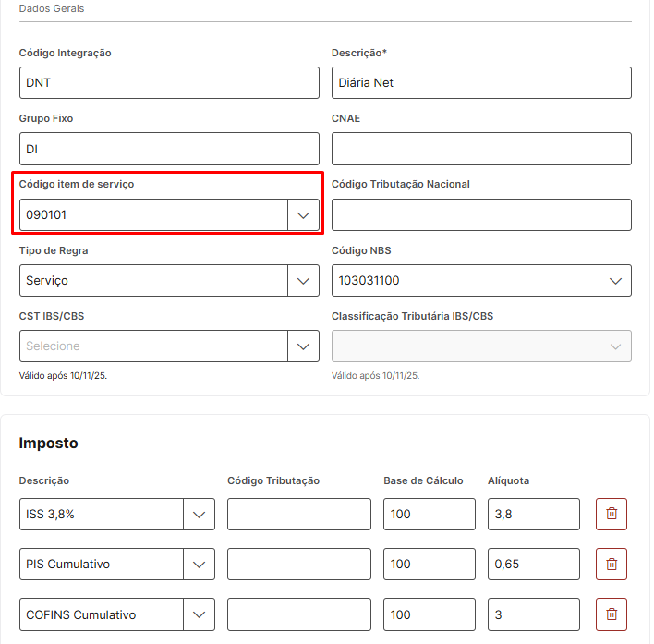Expand the CST IBS/CBS select list
Viewport: 654px width, 644px height.
(x=302, y=346)
